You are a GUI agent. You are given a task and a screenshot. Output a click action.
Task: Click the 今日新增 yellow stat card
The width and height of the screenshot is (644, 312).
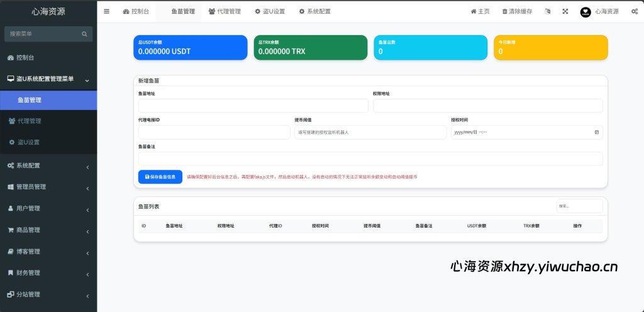[551, 48]
